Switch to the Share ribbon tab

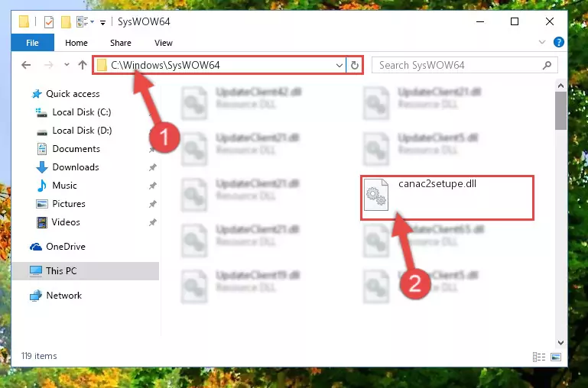(x=120, y=43)
